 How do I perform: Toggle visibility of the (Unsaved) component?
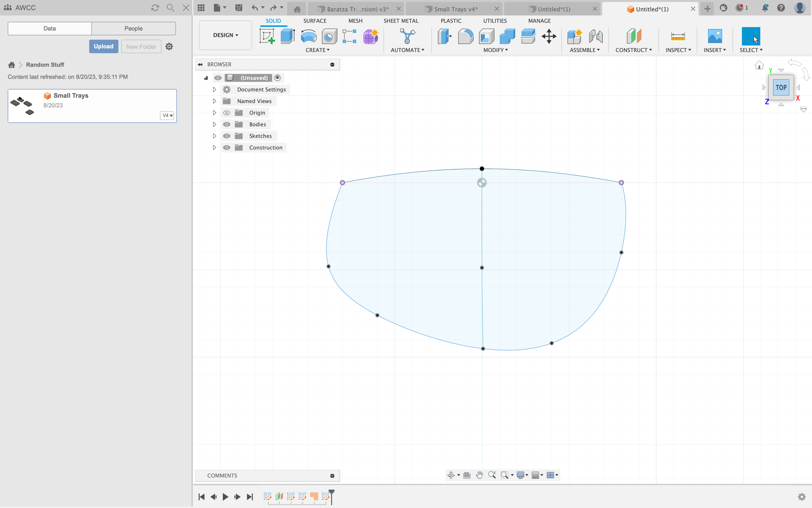point(218,78)
